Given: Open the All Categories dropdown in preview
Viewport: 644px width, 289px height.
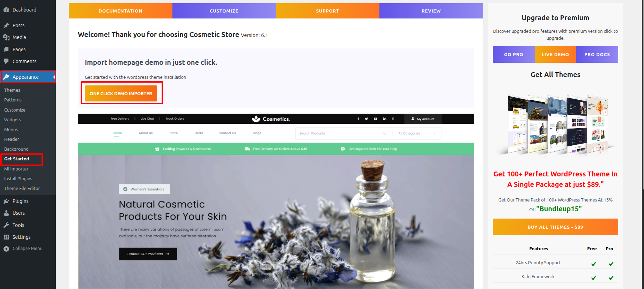Looking at the screenshot, I should tap(417, 134).
